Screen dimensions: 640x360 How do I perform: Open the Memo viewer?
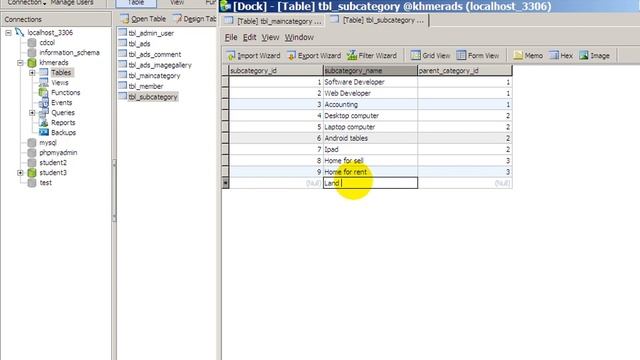(x=528, y=56)
